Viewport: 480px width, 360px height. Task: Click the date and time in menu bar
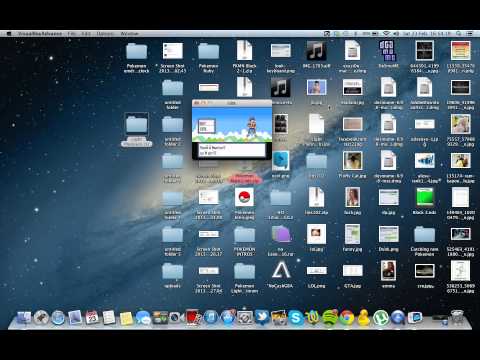click(427, 34)
